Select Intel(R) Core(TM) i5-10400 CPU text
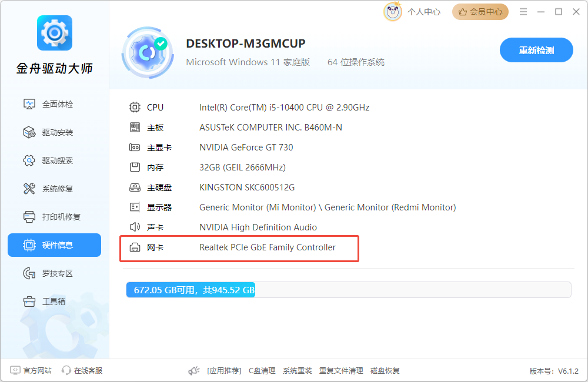Image resolution: width=588 pixels, height=382 pixels. pyautogui.click(x=284, y=108)
